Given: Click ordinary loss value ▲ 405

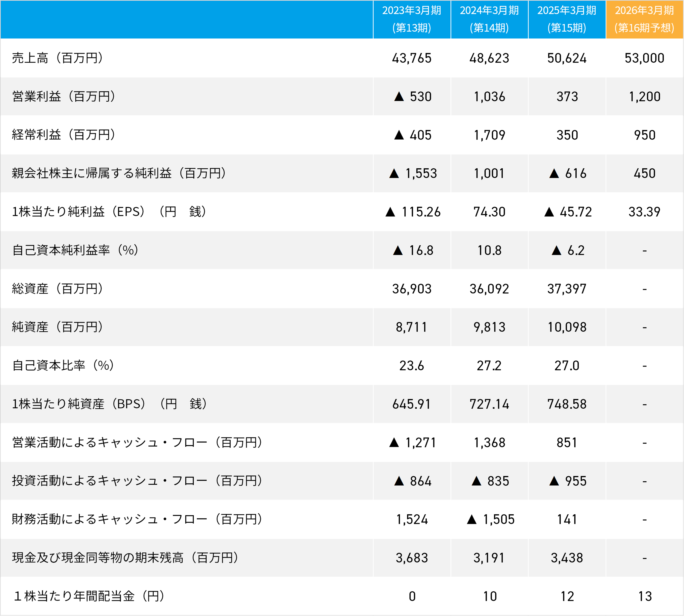Looking at the screenshot, I should [413, 135].
